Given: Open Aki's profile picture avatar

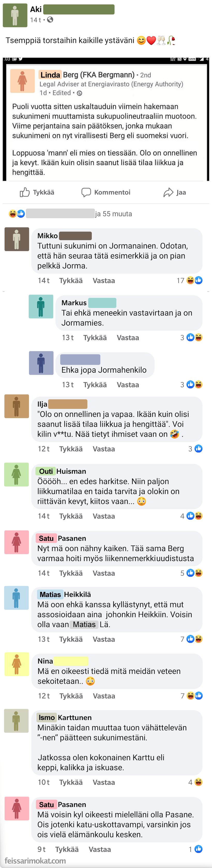Looking at the screenshot, I should pos(15,15).
